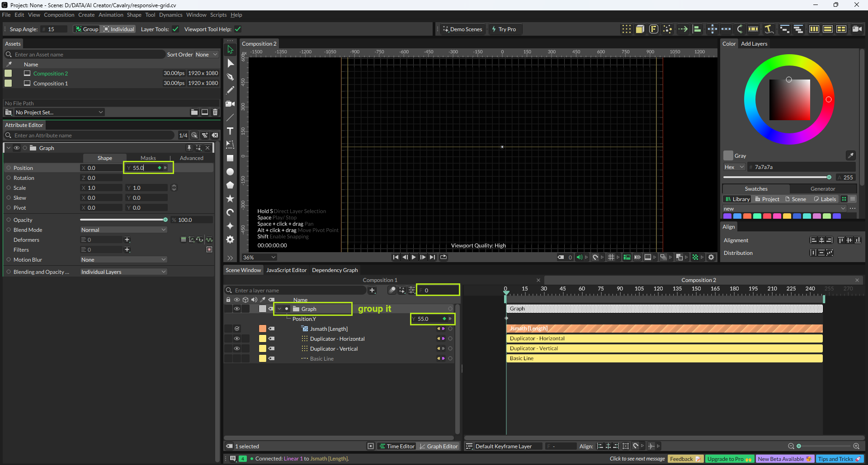Switch to the JavaScript Editor tab
868x465 pixels.
click(286, 270)
